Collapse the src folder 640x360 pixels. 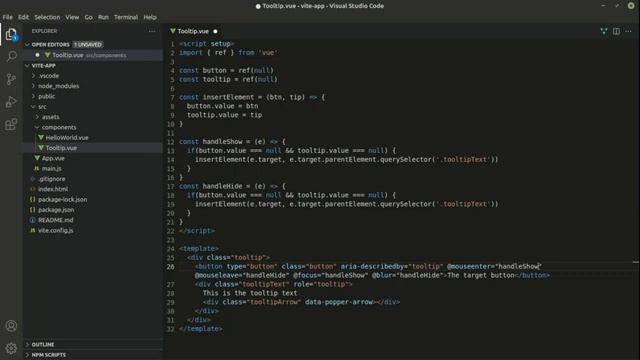33,107
